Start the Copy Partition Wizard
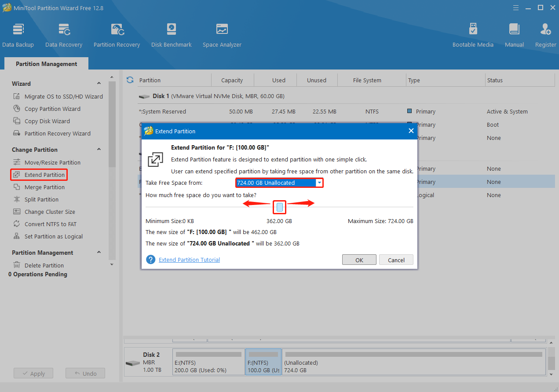This screenshot has height=392, width=559. coord(47,109)
